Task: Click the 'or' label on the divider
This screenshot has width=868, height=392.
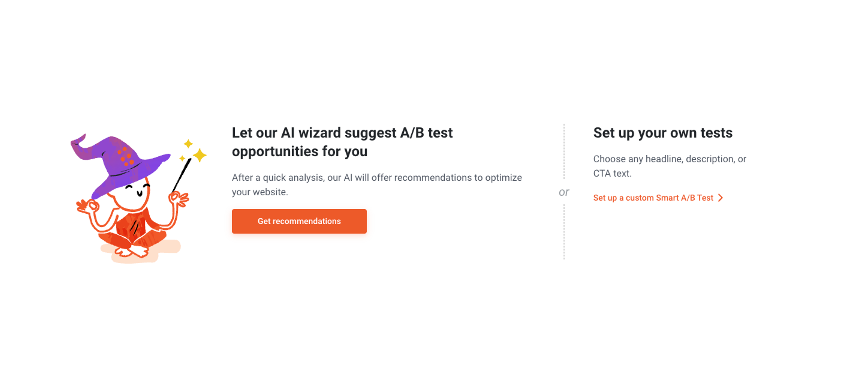Action: (564, 192)
